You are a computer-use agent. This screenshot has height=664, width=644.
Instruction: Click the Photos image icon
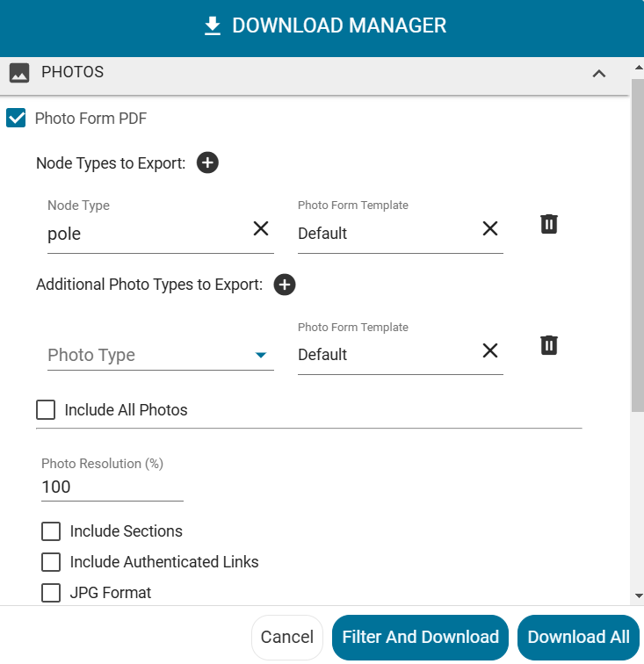[19, 73]
